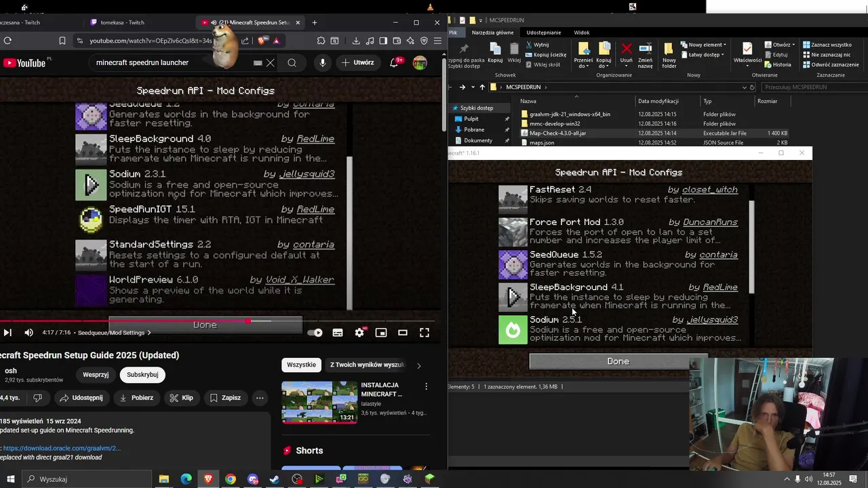Create Nowy folder in Explorer ribbon
868x488 pixels.
[669, 55]
